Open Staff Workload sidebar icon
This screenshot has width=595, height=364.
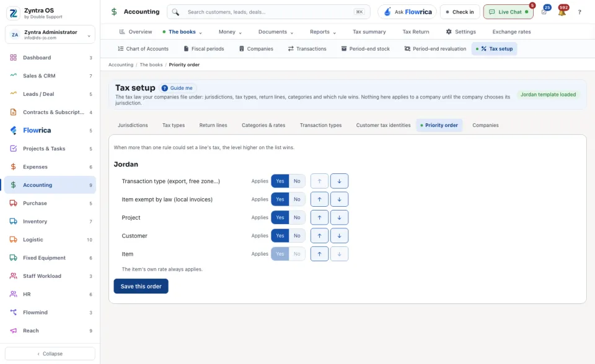pos(13,276)
